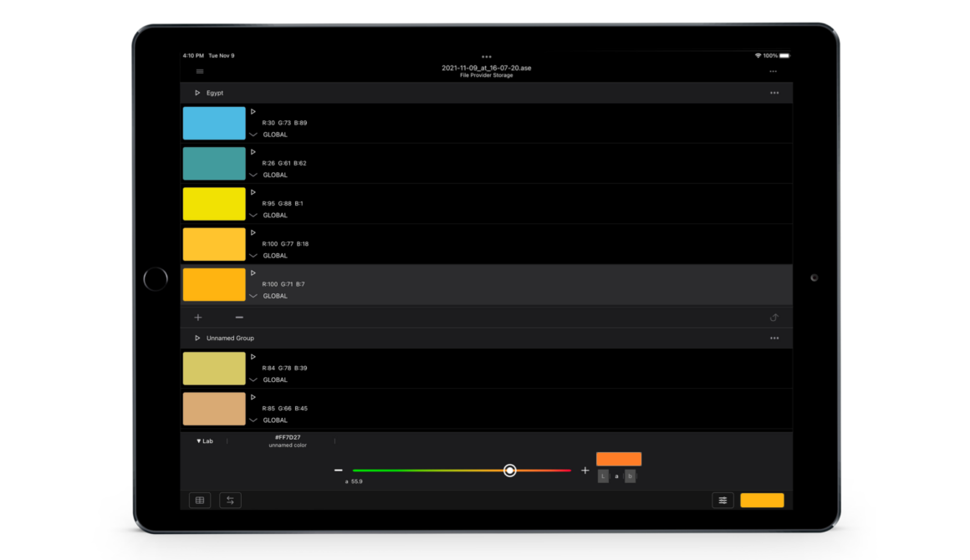Open the ellipsis menu next to Egypt
The height and width of the screenshot is (560, 970).
click(774, 93)
